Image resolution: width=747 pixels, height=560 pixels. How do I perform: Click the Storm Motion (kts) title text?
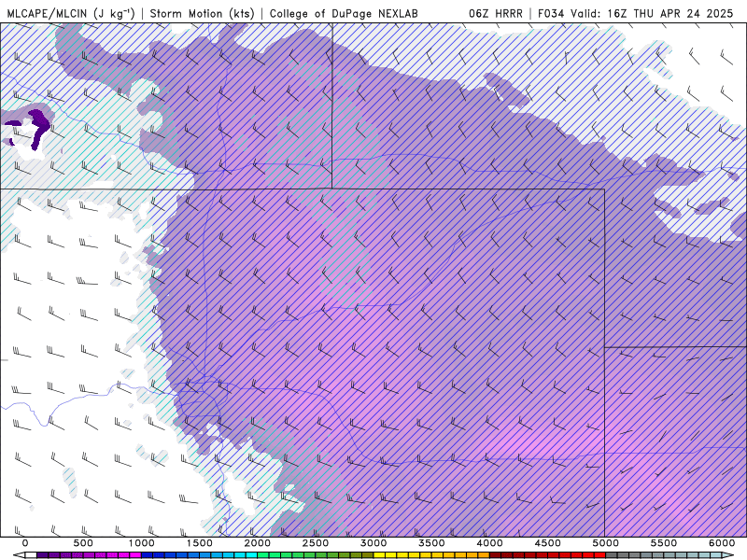(203, 13)
